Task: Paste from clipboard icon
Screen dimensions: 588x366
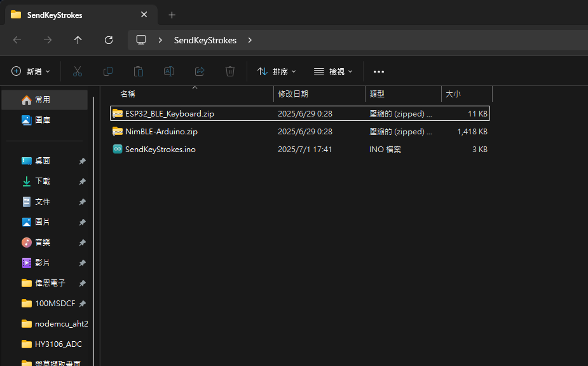Action: point(139,71)
